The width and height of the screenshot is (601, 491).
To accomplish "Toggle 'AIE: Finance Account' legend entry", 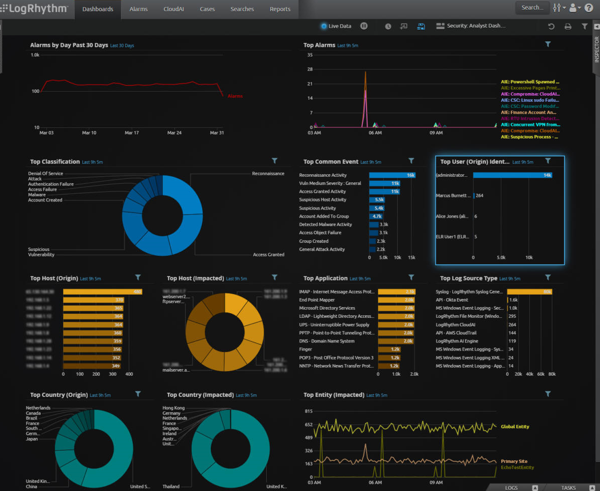I will click(528, 112).
